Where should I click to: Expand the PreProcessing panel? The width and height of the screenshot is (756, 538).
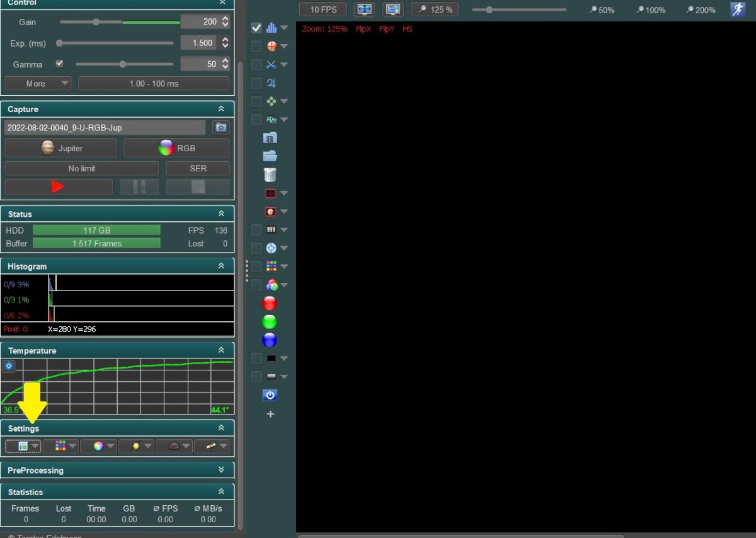(x=221, y=470)
